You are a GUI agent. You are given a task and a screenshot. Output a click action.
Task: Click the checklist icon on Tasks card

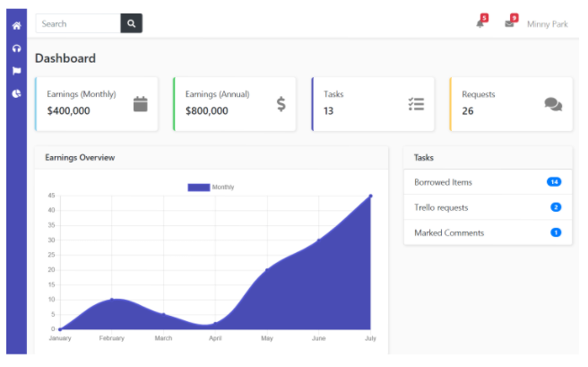tap(416, 104)
